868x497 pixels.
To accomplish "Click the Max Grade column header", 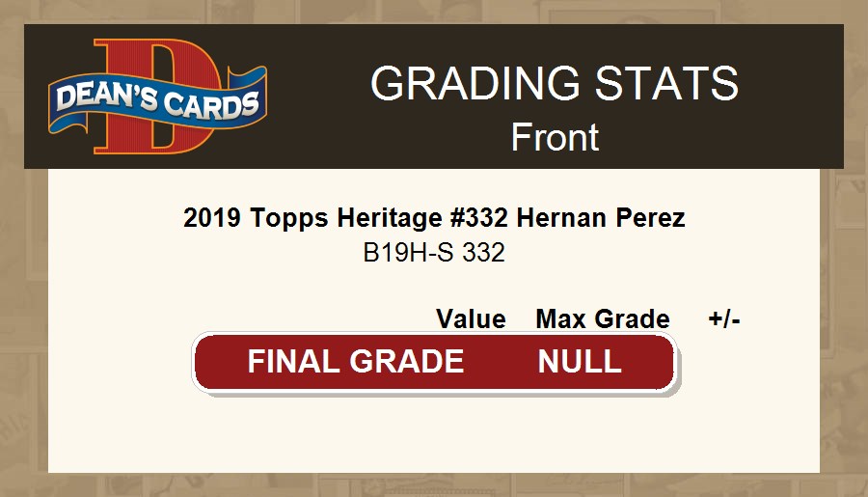I will coord(603,319).
